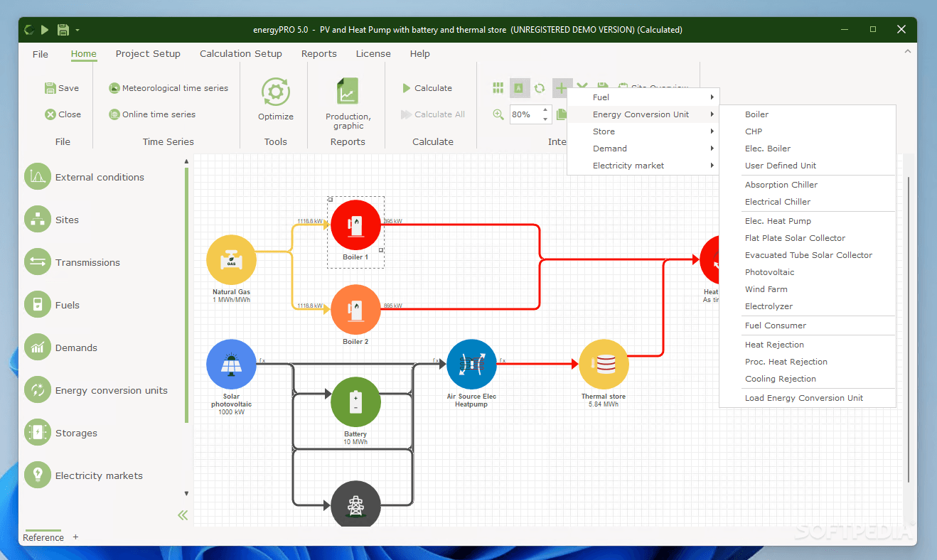
Task: Choose Electrical Chiller
Action: (x=808, y=202)
